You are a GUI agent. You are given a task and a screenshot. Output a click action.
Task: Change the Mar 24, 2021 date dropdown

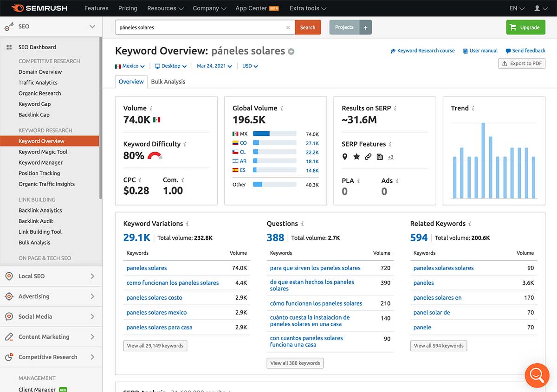click(214, 66)
